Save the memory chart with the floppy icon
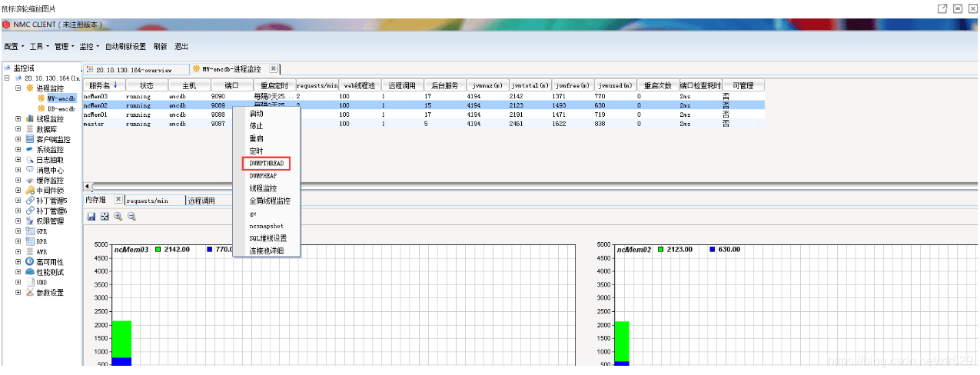This screenshot has width=980, height=375. pyautogui.click(x=91, y=217)
